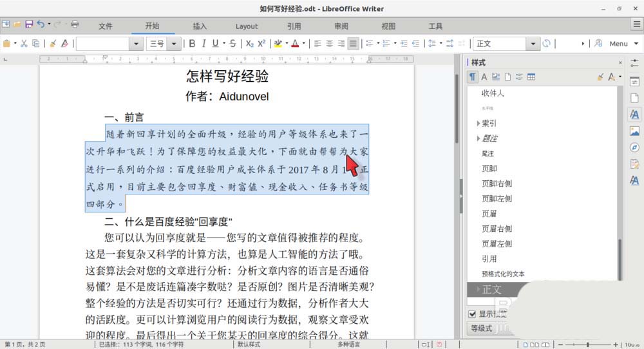Show table styles in 样式 panel
Screen dimensions: 644x349
pyautogui.click(x=531, y=77)
